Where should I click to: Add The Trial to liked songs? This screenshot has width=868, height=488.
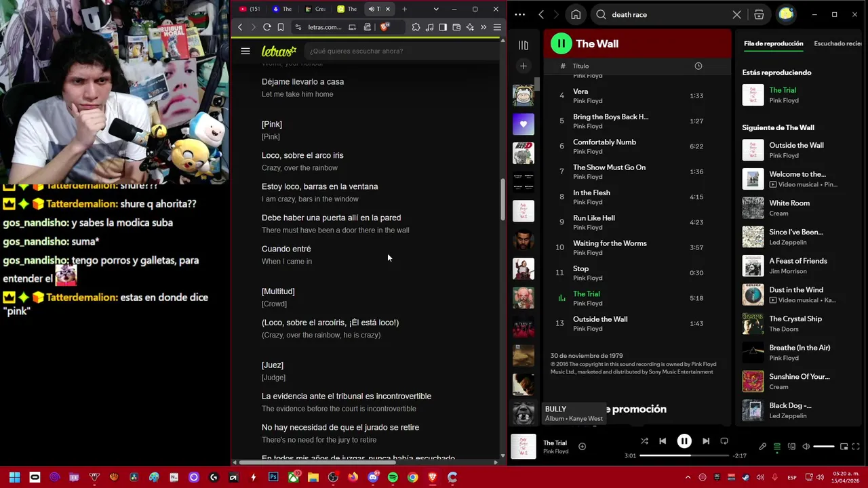582,446
